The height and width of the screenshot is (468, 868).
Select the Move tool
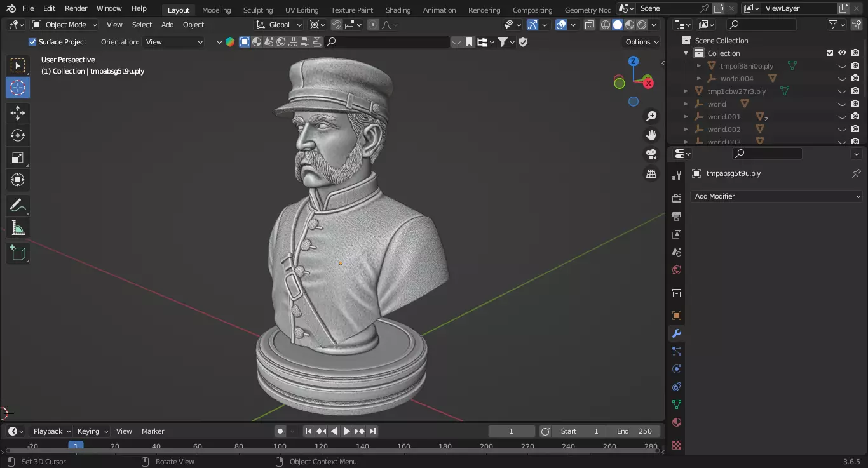[x=18, y=113]
